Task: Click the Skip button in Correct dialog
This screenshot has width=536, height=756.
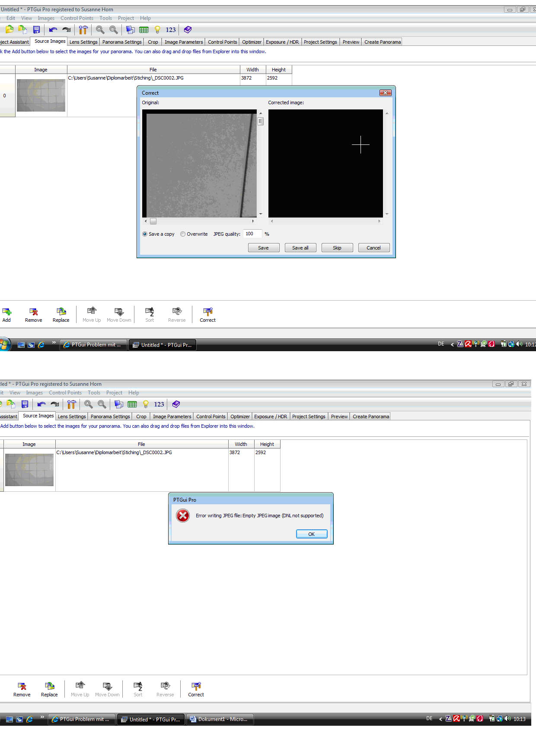Action: (337, 248)
